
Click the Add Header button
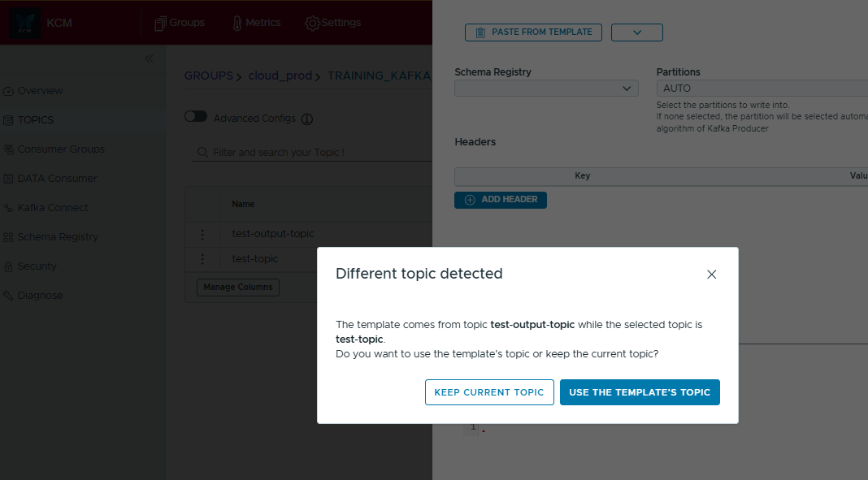click(501, 200)
